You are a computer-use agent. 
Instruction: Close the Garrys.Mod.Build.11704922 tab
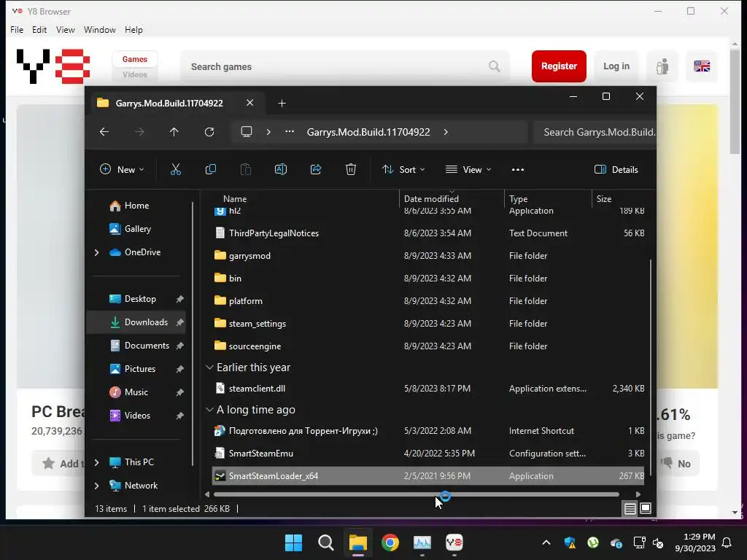coord(249,103)
